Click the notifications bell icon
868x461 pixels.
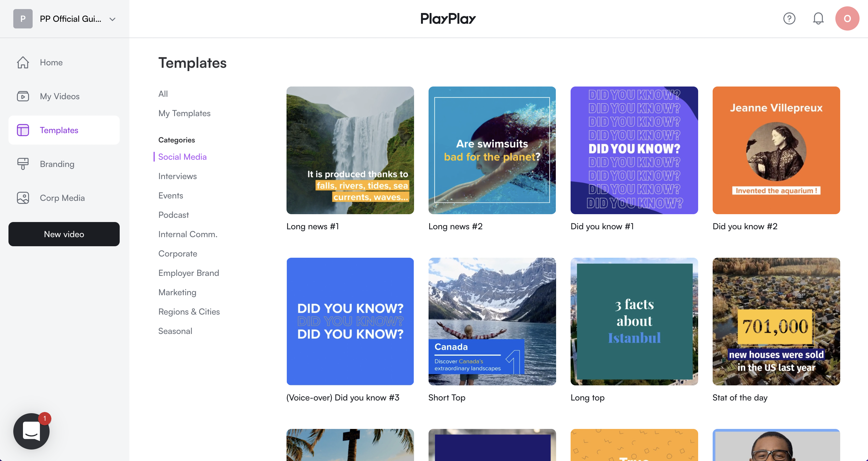[818, 18]
